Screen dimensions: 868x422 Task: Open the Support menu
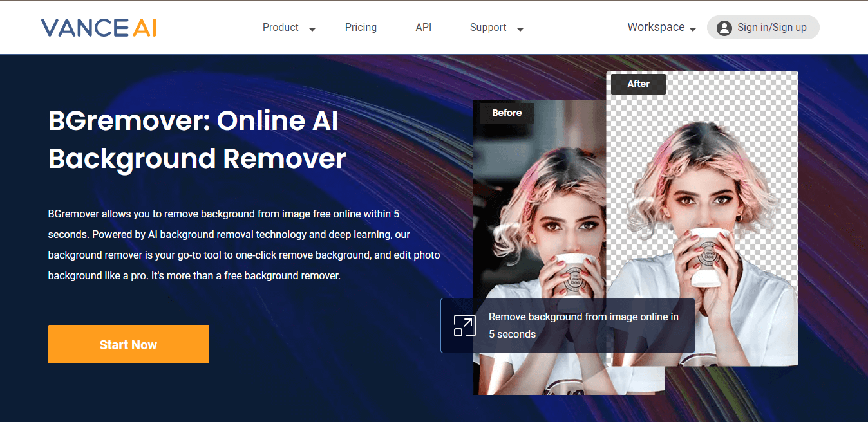(488, 28)
